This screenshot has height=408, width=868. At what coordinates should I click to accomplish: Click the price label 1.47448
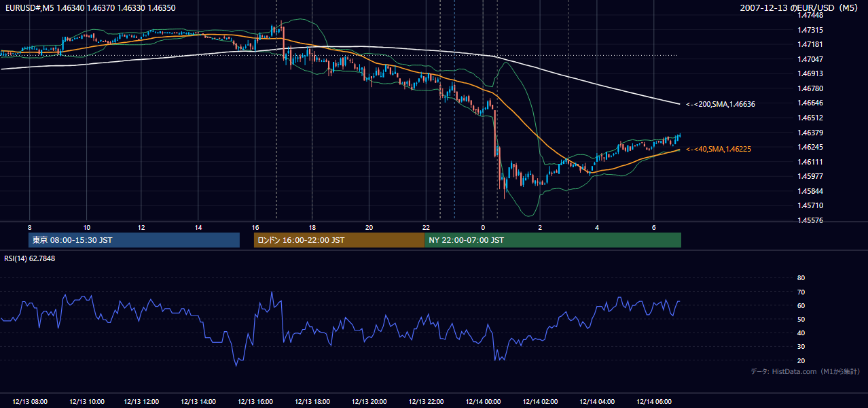coord(812,16)
